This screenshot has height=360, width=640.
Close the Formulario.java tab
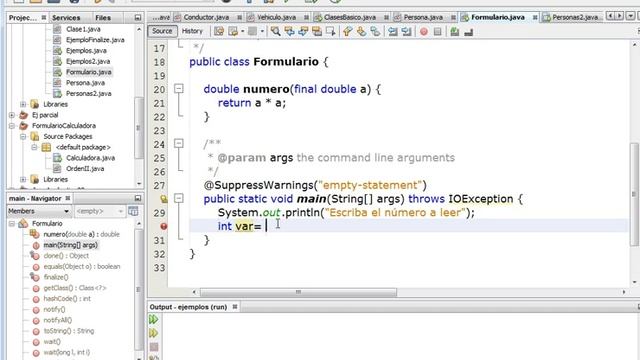(x=535, y=17)
